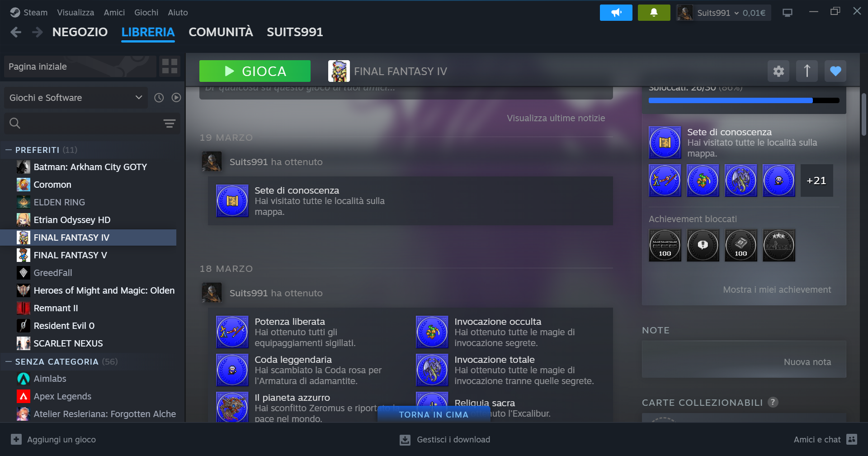The image size is (868, 456).
Task: Go forward with the right arrow
Action: pos(38,32)
